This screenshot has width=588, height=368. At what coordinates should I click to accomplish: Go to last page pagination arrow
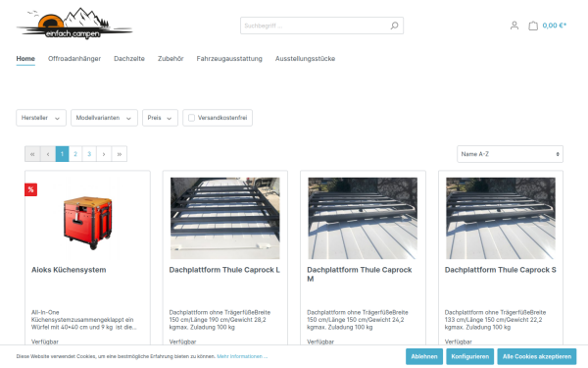[120, 154]
